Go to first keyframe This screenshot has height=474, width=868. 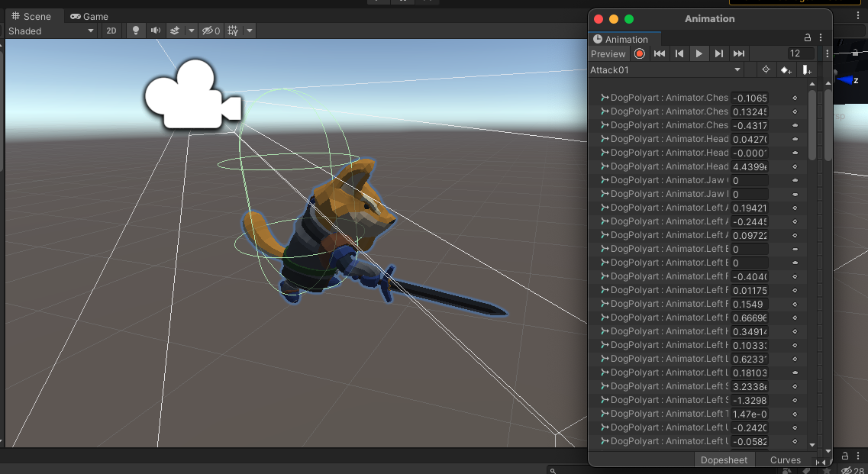click(660, 53)
